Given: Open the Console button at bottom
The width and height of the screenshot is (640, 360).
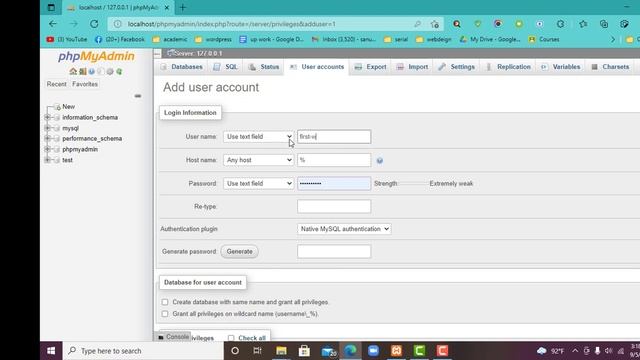Looking at the screenshot, I should point(174,337).
